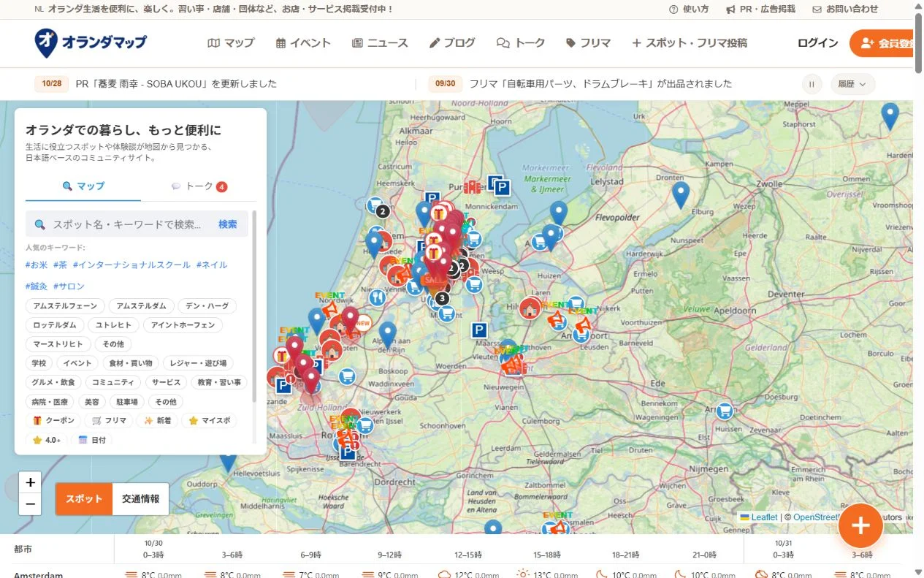Expand the 履歴 dropdown
Screen dimensions: 924x578
point(852,84)
